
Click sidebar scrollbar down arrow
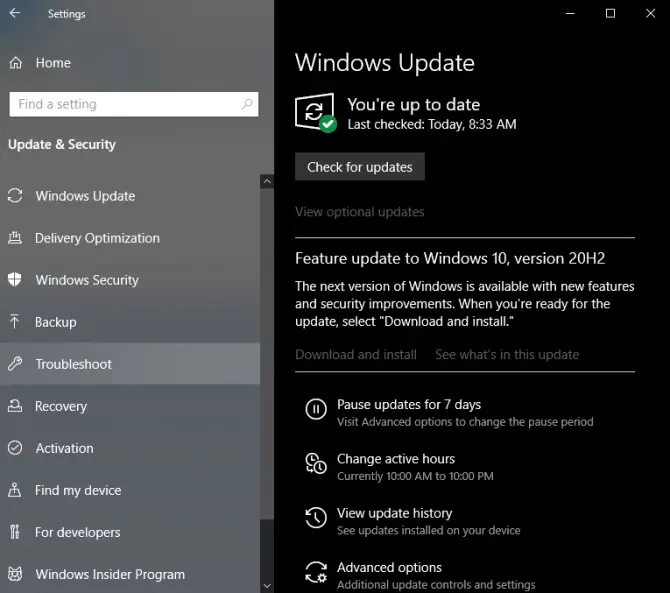pos(267,586)
